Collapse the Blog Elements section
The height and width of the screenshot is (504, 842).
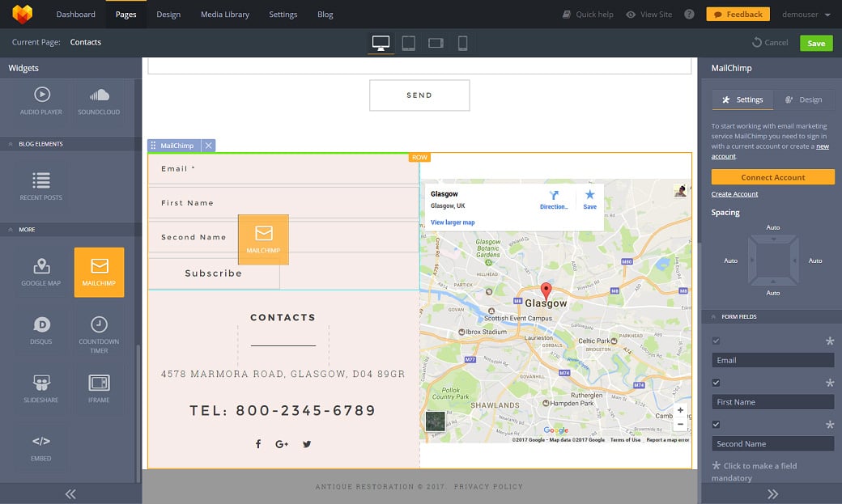[x=12, y=144]
